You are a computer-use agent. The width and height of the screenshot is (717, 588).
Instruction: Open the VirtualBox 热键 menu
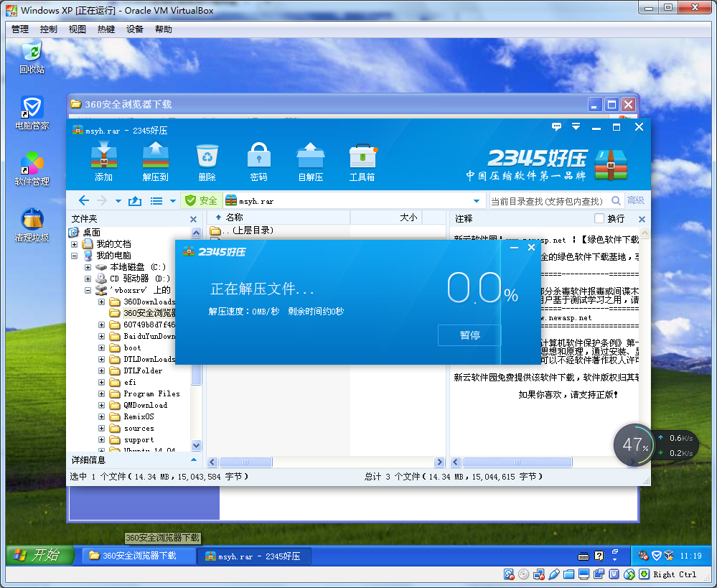[x=106, y=29]
